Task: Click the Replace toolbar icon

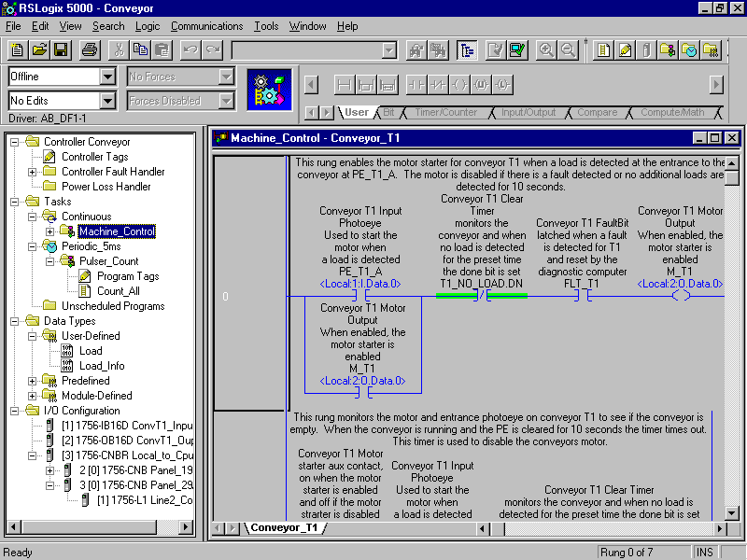Action: tap(438, 49)
